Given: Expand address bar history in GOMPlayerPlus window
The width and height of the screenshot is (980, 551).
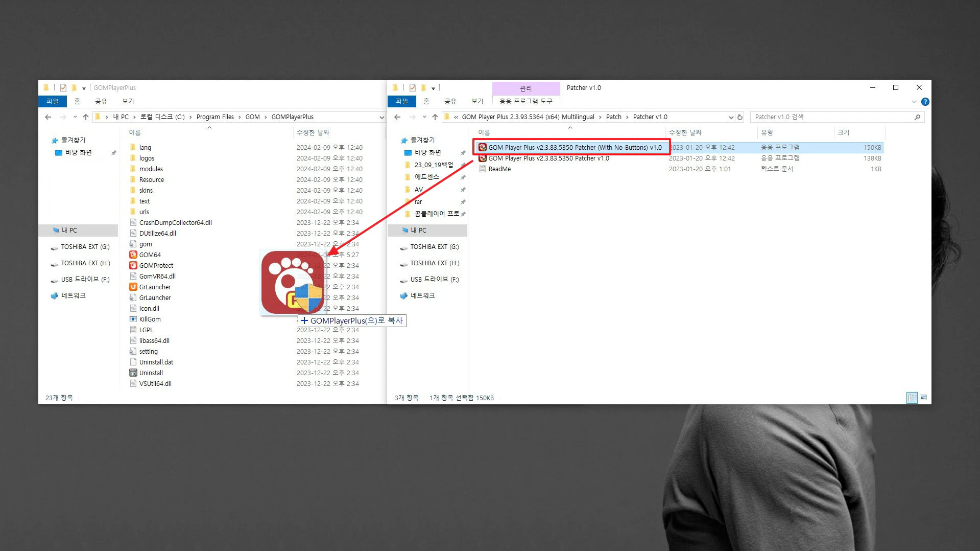Looking at the screenshot, I should tap(381, 117).
